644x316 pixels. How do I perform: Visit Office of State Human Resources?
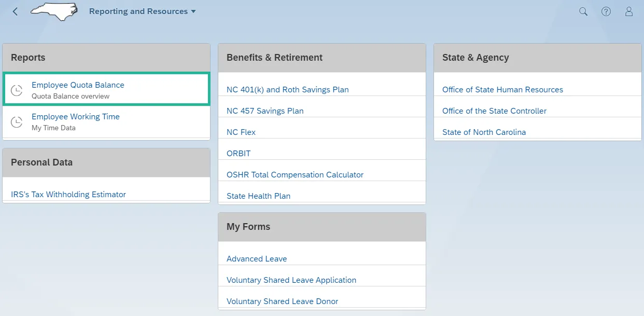tap(502, 90)
